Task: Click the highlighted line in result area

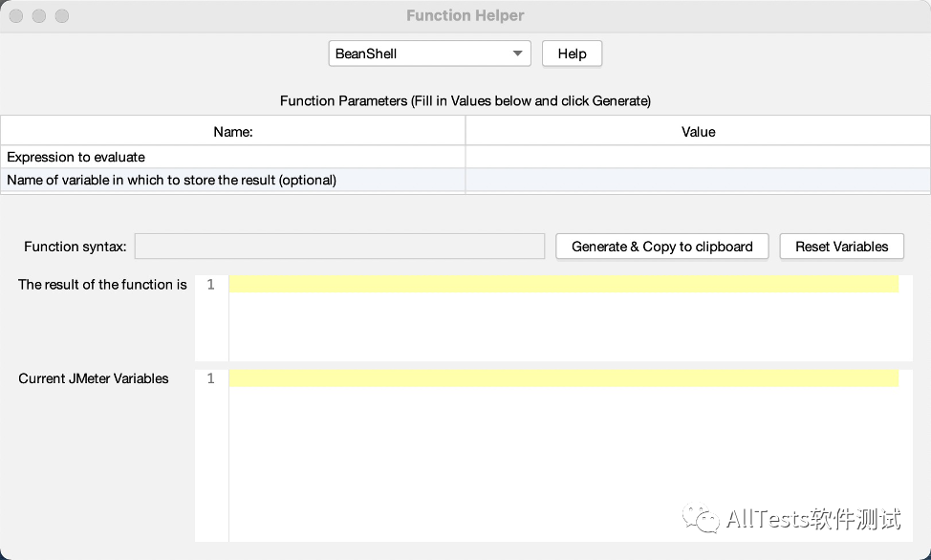Action: coord(564,284)
